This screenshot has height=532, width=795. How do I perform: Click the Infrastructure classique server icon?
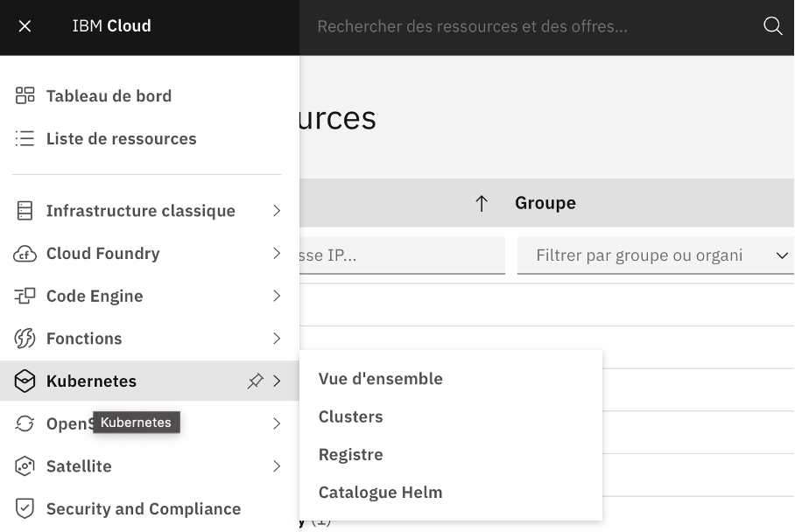25,211
